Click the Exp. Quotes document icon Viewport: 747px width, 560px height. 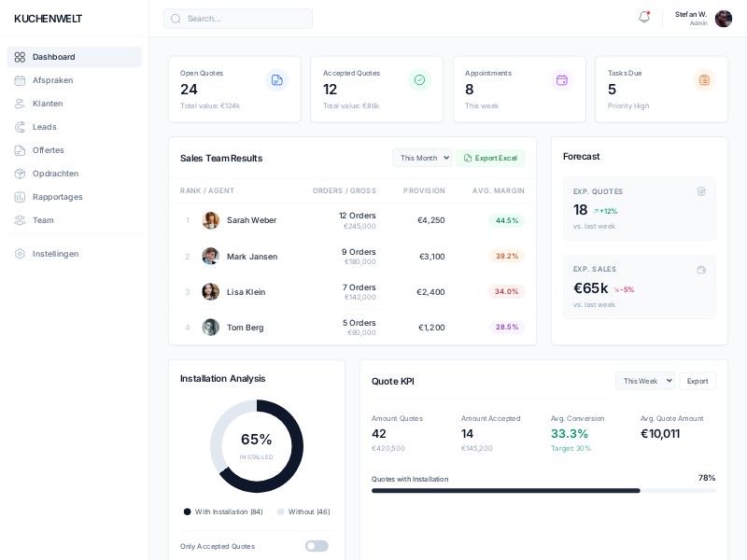tap(701, 191)
